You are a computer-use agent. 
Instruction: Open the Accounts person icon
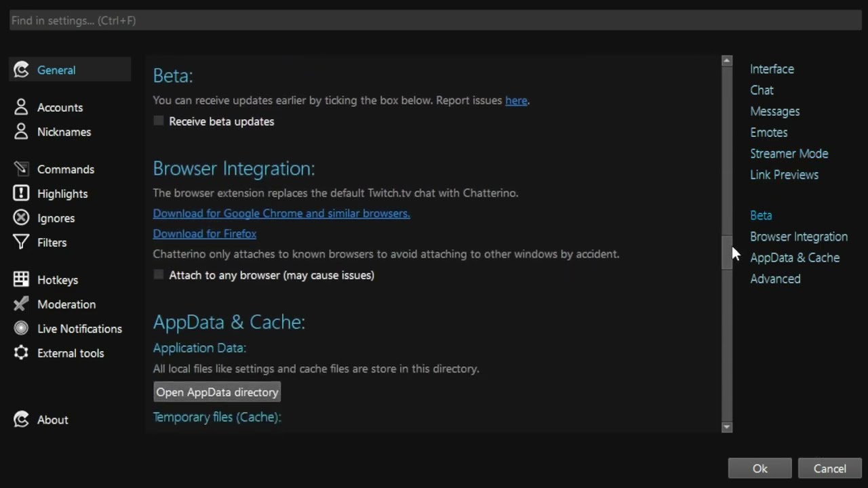[21, 107]
